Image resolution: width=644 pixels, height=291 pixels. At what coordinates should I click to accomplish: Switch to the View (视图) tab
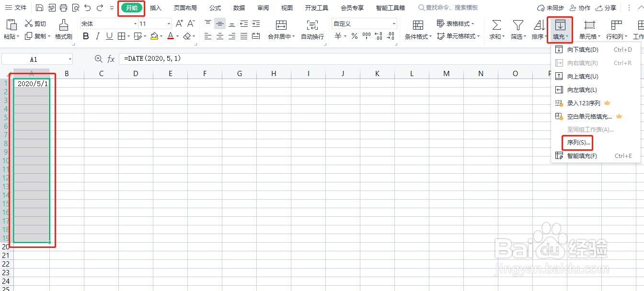coord(287,8)
